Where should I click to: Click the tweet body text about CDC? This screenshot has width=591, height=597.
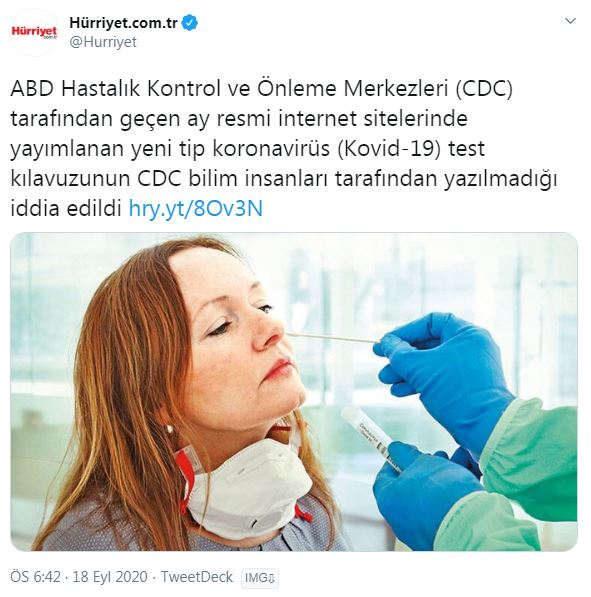pos(283,148)
